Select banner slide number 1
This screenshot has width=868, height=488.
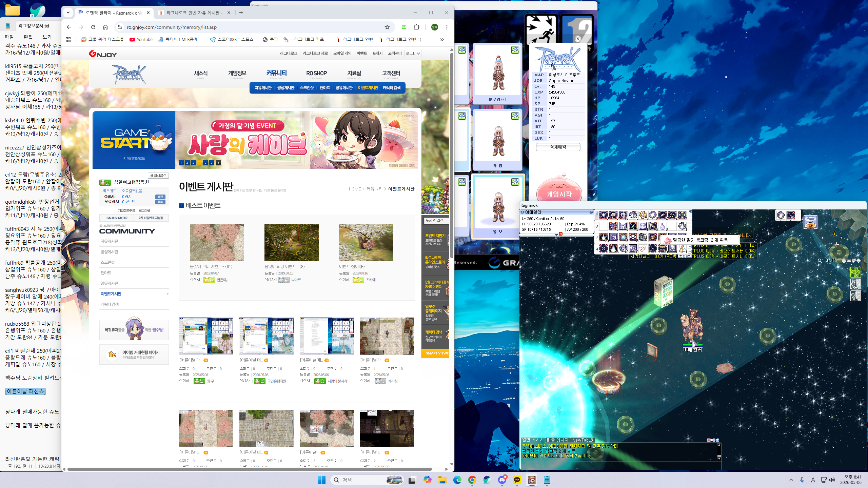pos(181,163)
